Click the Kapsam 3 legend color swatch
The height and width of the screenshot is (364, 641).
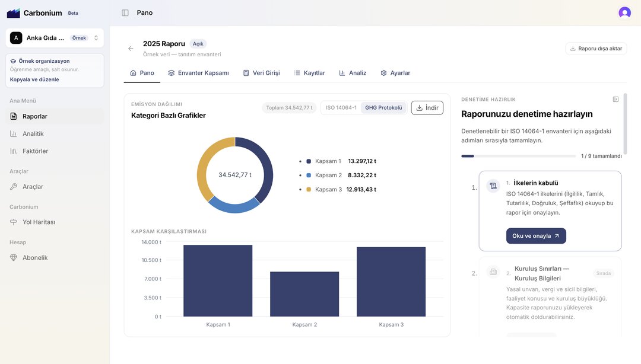coord(309,190)
